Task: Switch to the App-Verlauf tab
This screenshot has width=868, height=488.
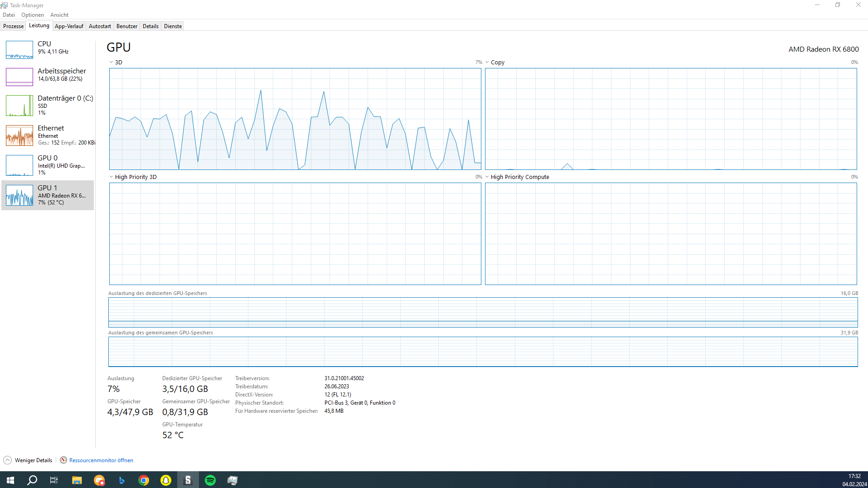Action: pyautogui.click(x=69, y=26)
